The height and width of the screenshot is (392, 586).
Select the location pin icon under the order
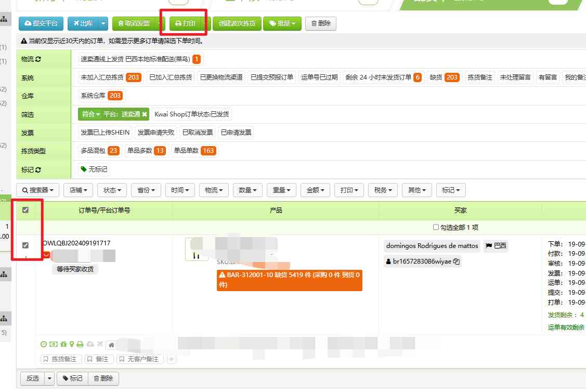(x=72, y=344)
